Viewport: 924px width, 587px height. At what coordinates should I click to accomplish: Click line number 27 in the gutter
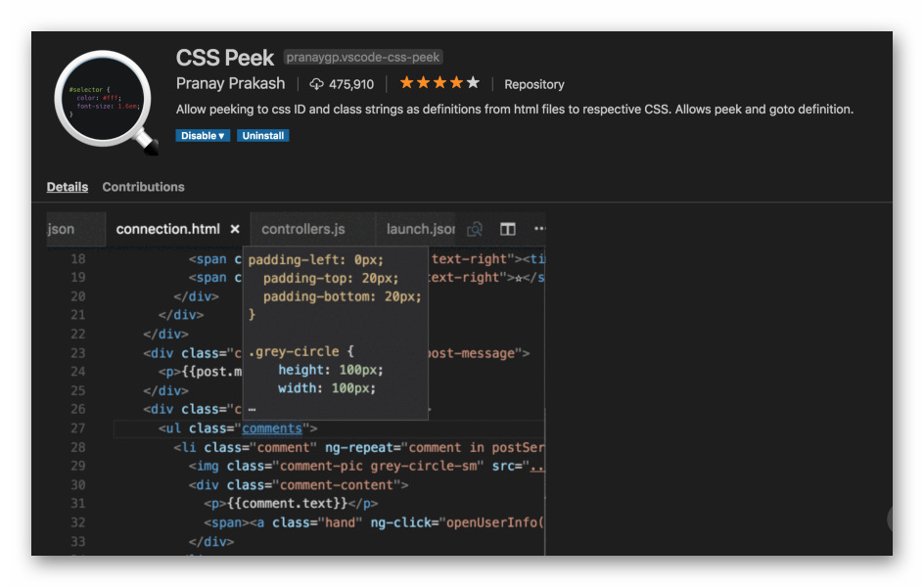77,429
